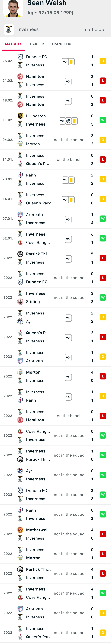Click yellow card icon in 25.02. match
This screenshot has width=111, height=644.
71,62
